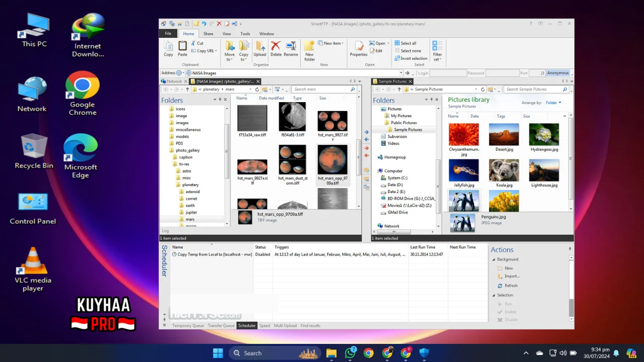The image size is (644, 362).
Task: Click the help question mark in title bar
Action: 530,24
